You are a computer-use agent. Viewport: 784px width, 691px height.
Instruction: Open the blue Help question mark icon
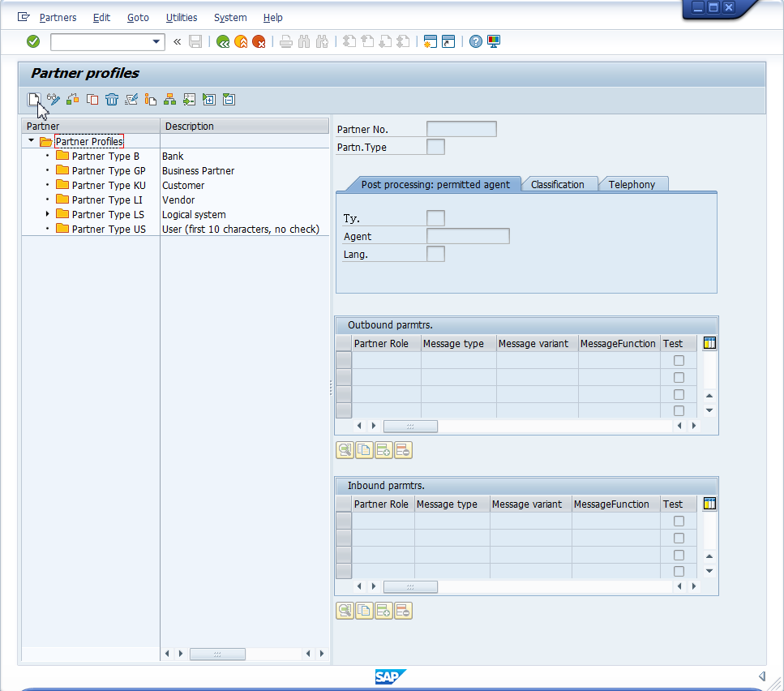click(x=476, y=41)
